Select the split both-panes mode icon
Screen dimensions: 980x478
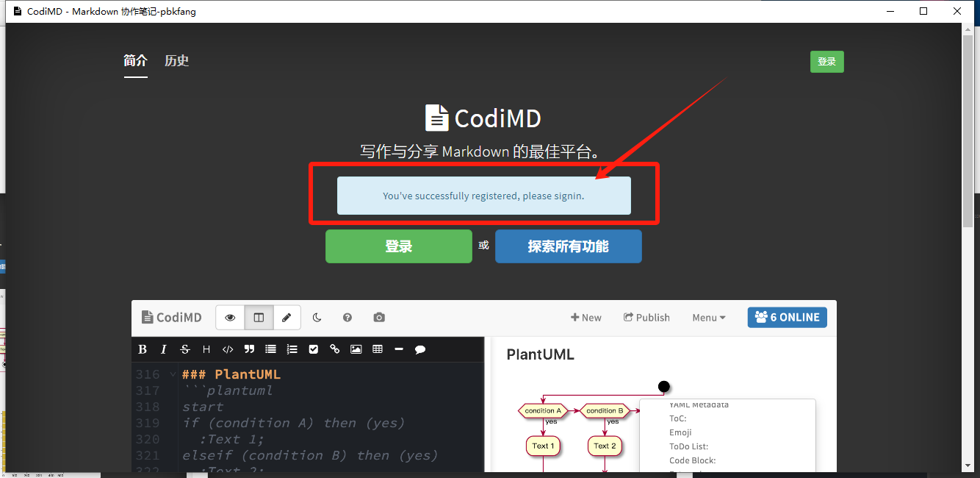click(259, 318)
